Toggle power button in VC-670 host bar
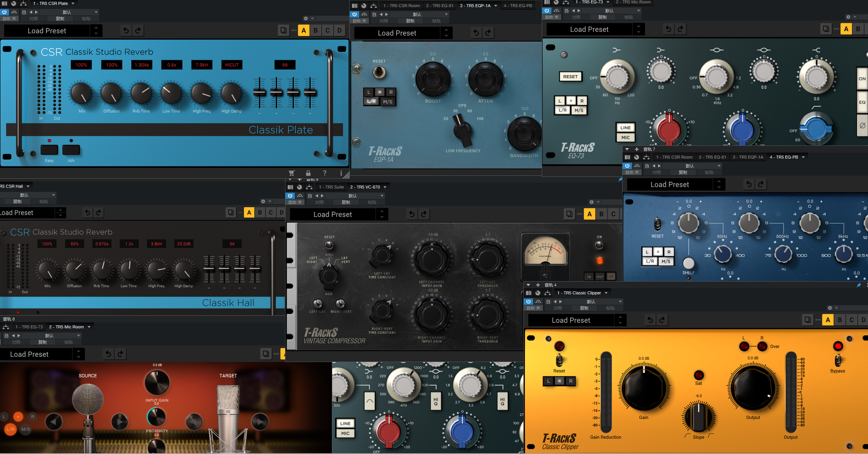This screenshot has height=454, width=868. click(x=290, y=196)
